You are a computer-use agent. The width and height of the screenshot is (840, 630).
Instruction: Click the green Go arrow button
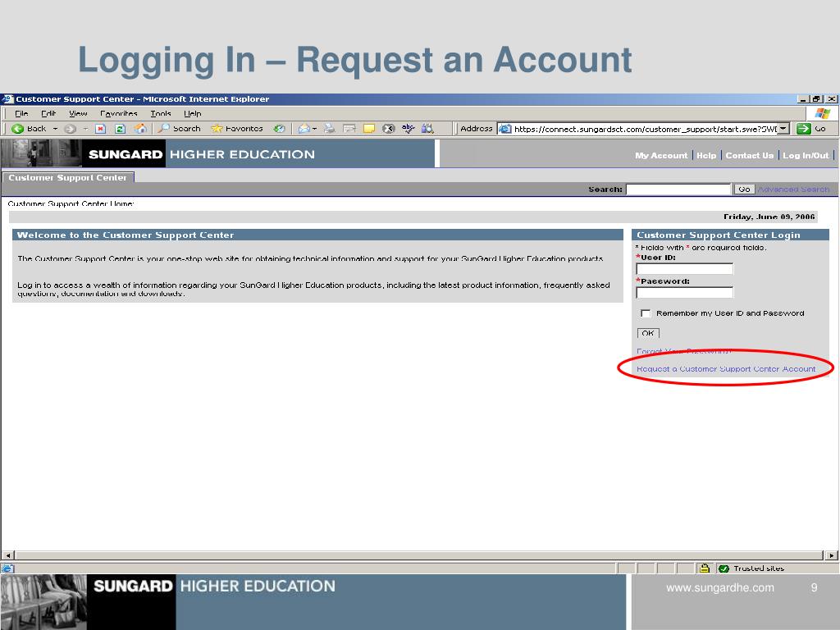pyautogui.click(x=804, y=129)
